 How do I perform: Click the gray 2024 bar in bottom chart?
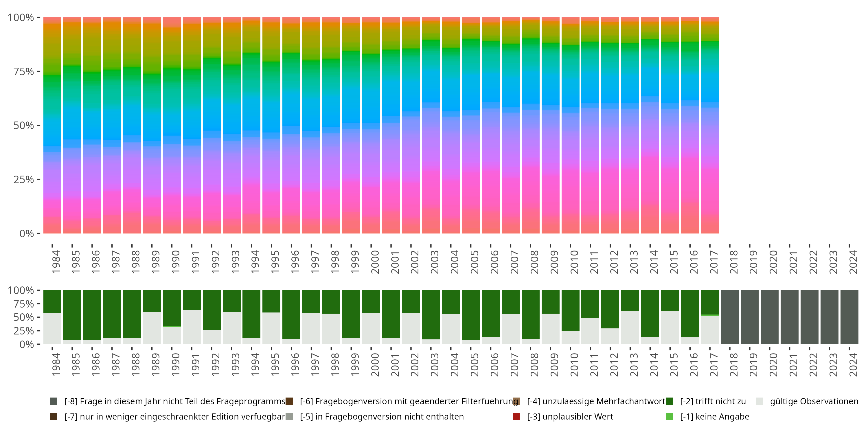(849, 317)
